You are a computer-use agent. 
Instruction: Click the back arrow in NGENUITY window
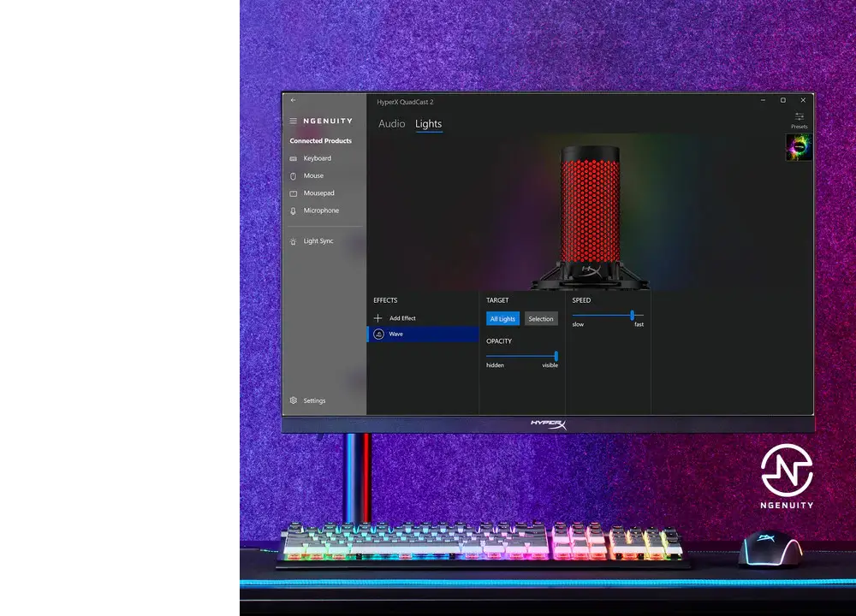coord(293,100)
